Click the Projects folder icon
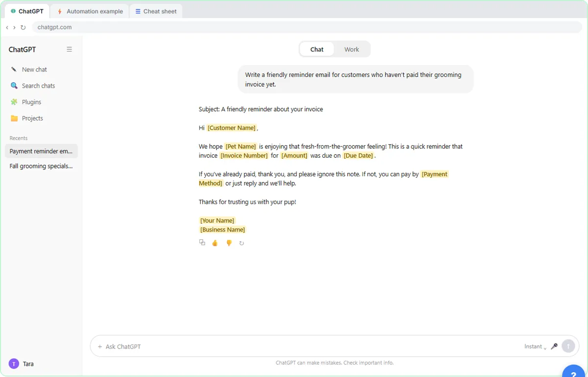This screenshot has width=588, height=377. click(x=14, y=118)
